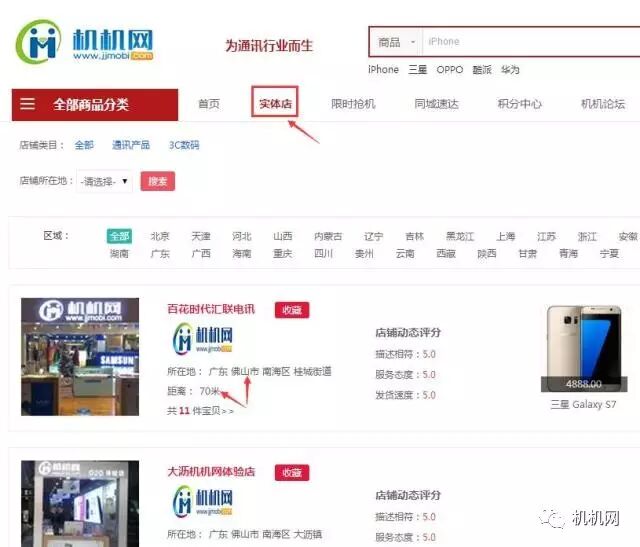Filter stores by 内蒙古 region
Screen dimensions: 640x547
328,236
